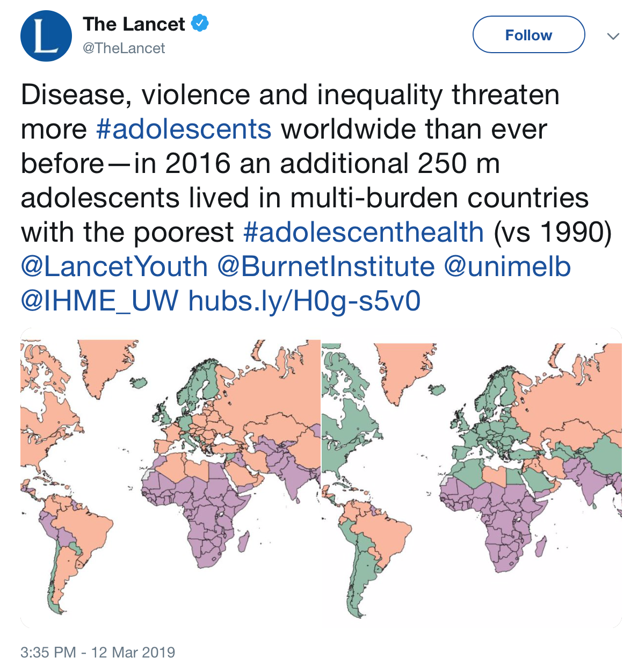The width and height of the screenshot is (638, 672).
Task: Open the #adolescenthealth hashtag
Action: [x=364, y=233]
